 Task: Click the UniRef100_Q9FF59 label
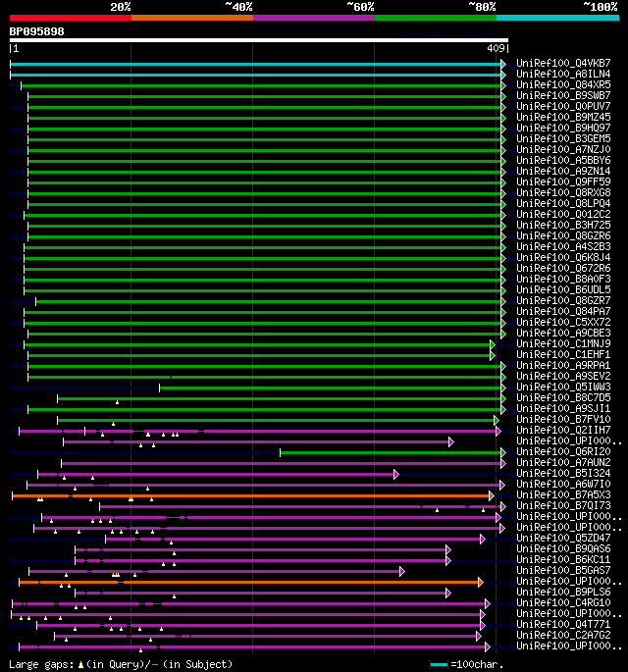click(x=563, y=181)
